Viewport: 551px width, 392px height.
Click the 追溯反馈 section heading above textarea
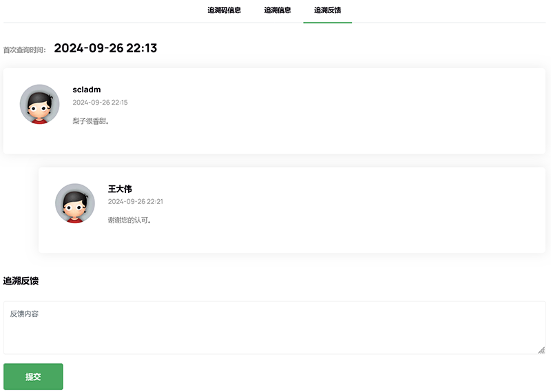point(21,281)
